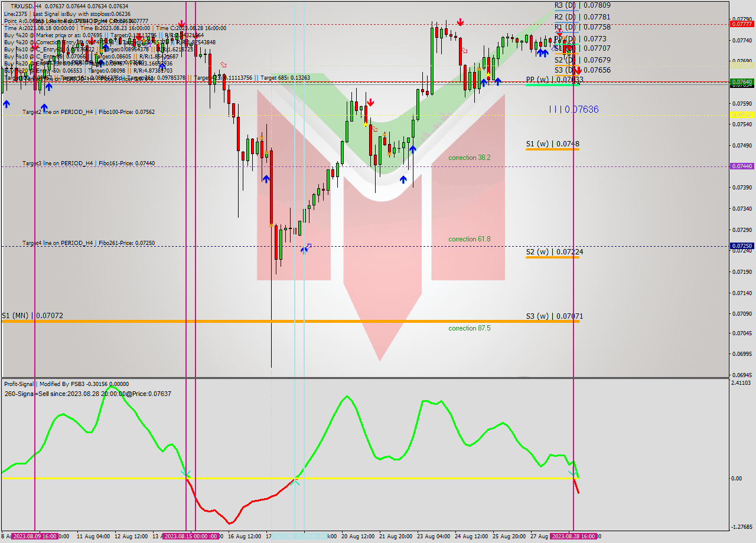Click the '16 Aug 12:00' time axis label
This screenshot has width=756, height=543.
[245, 537]
